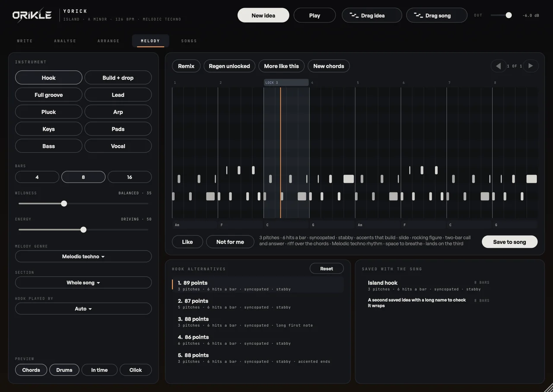Viewport: 553px width, 392px height.
Task: Click the Drag song button
Action: click(x=437, y=15)
